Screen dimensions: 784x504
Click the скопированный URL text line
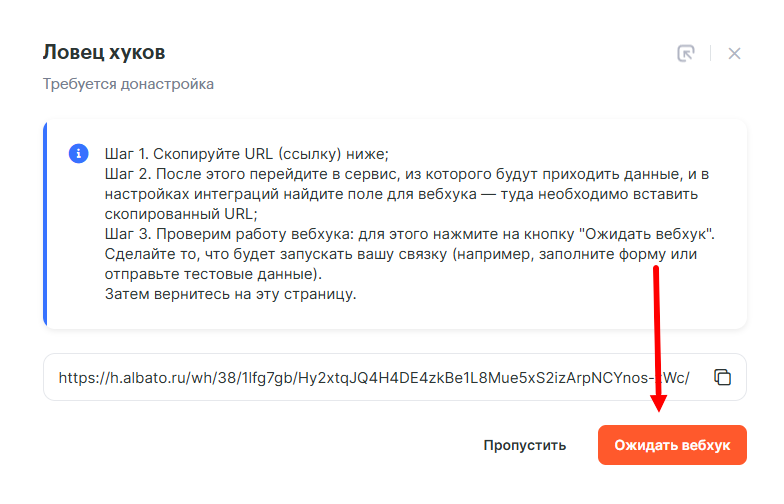tap(181, 214)
